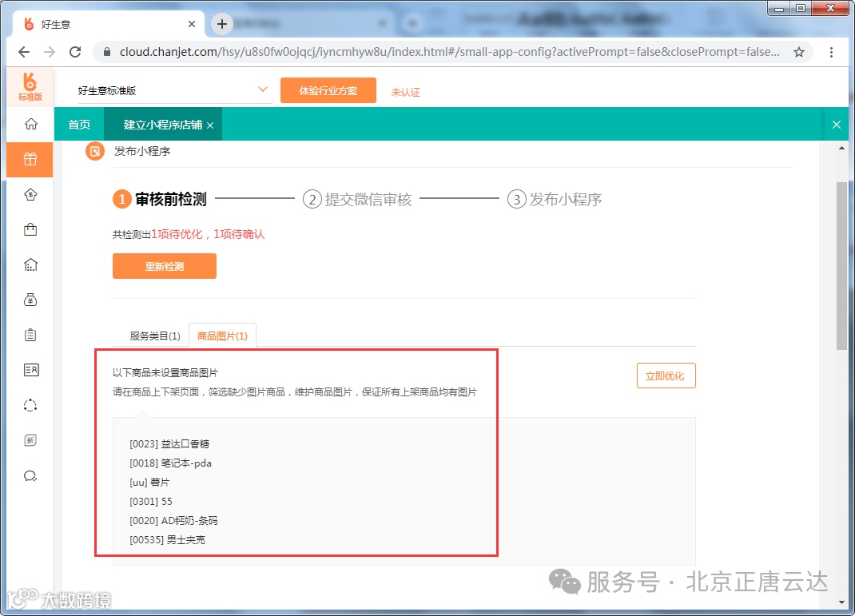Open the browser three-dot menu
The width and height of the screenshot is (855, 616).
(x=831, y=52)
